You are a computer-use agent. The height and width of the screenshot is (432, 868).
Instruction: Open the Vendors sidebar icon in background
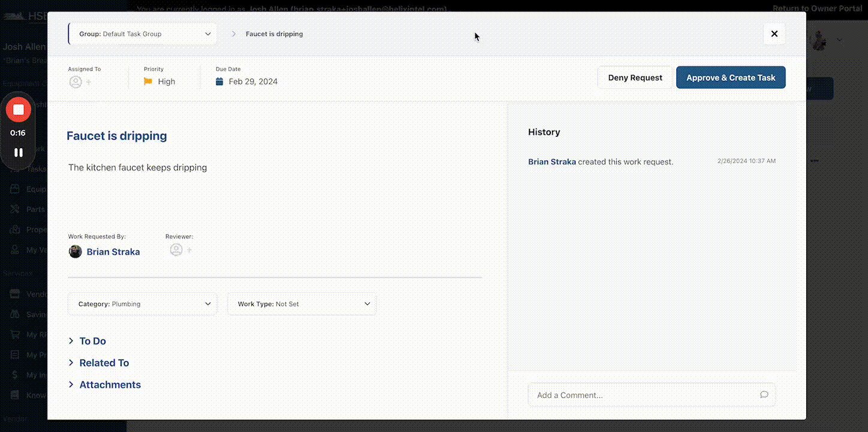click(x=15, y=295)
